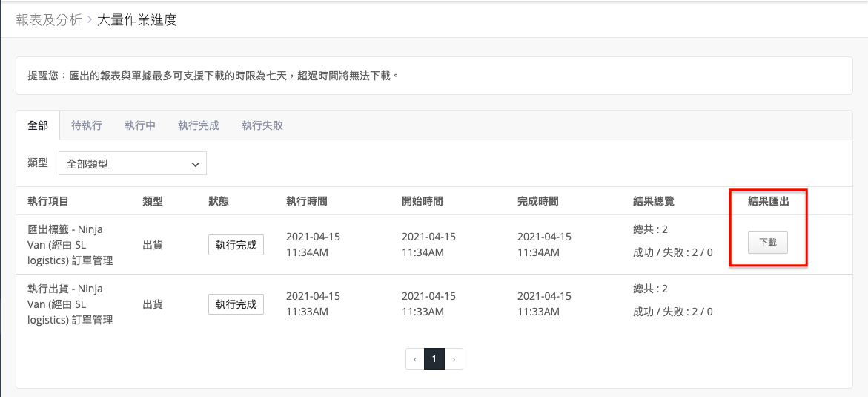Select the 匯出標籤 - Ninja Van item text
The width and height of the screenshot is (868, 397).
(x=70, y=245)
